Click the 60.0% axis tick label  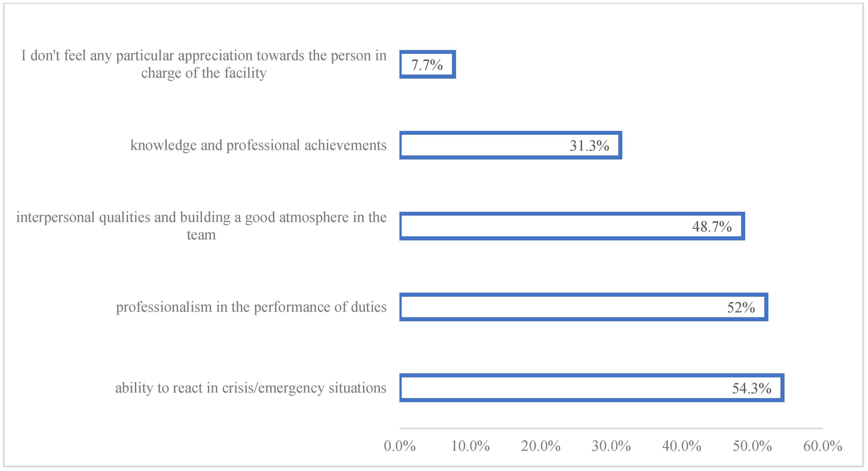tap(823, 446)
